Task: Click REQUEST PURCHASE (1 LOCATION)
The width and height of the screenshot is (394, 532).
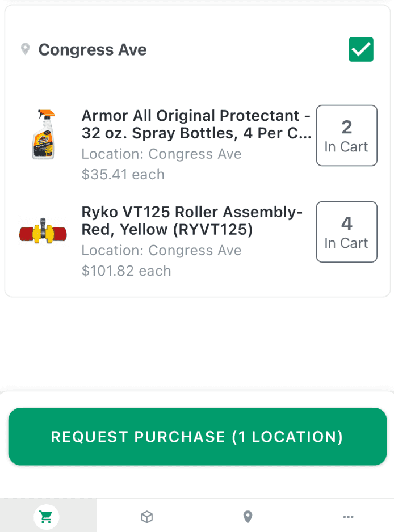Action: 197,437
